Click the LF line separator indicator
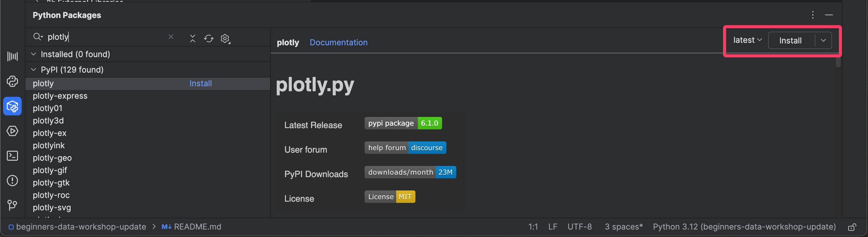 click(x=553, y=227)
